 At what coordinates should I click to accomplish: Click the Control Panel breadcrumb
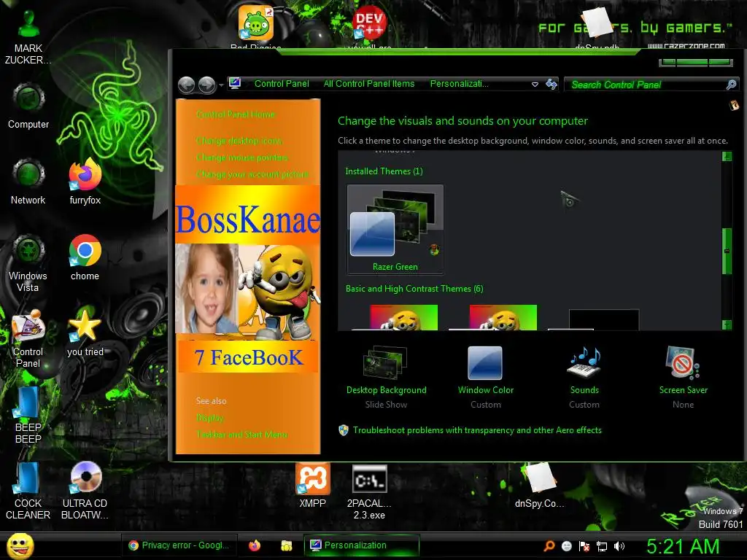click(x=282, y=84)
